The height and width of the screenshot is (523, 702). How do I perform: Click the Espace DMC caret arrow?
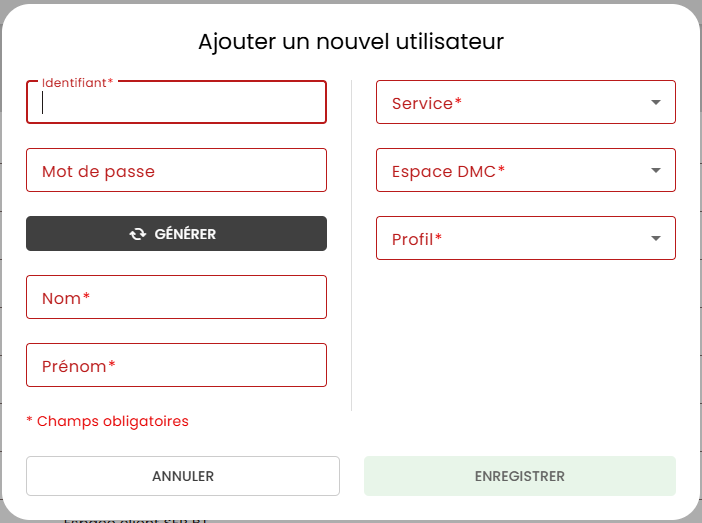(656, 170)
